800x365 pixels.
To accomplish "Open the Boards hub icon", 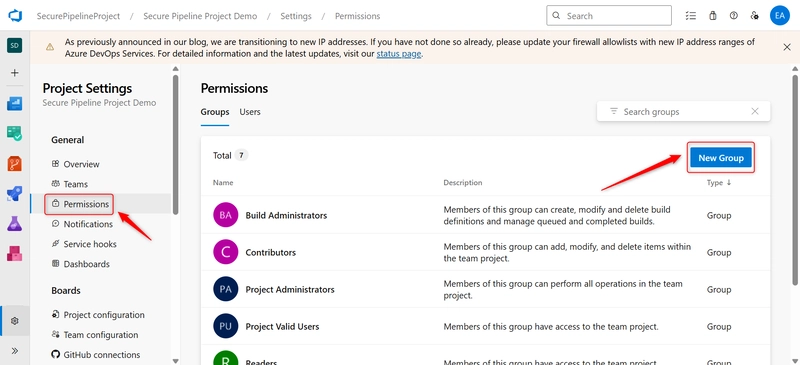I will 14,134.
